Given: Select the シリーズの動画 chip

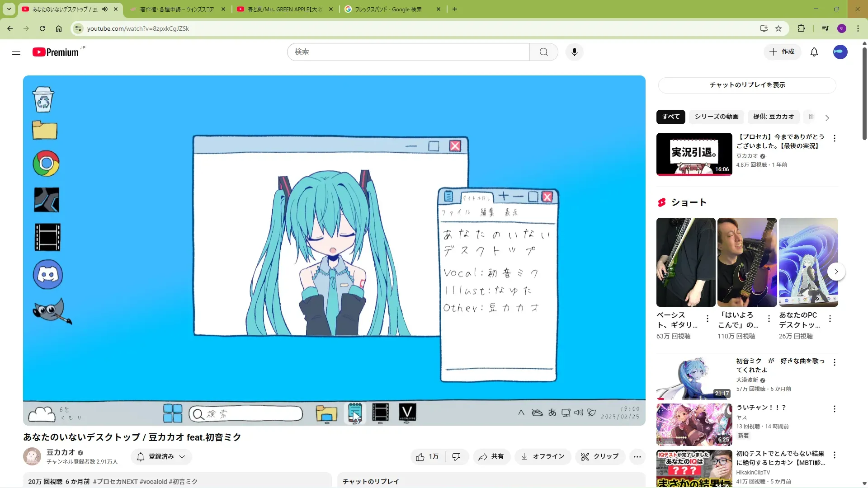Looking at the screenshot, I should click(716, 117).
